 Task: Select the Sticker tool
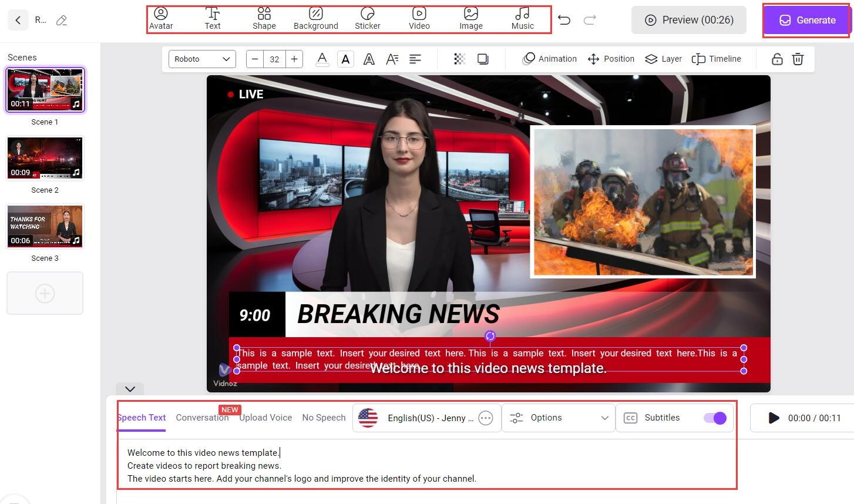[368, 19]
